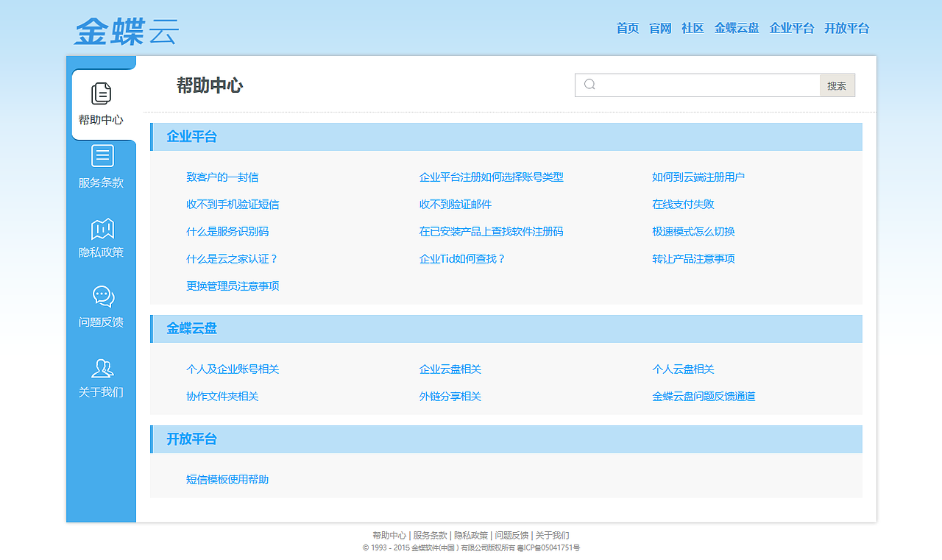
Task: Click 隐私政策 in the footer
Action: coord(471,536)
